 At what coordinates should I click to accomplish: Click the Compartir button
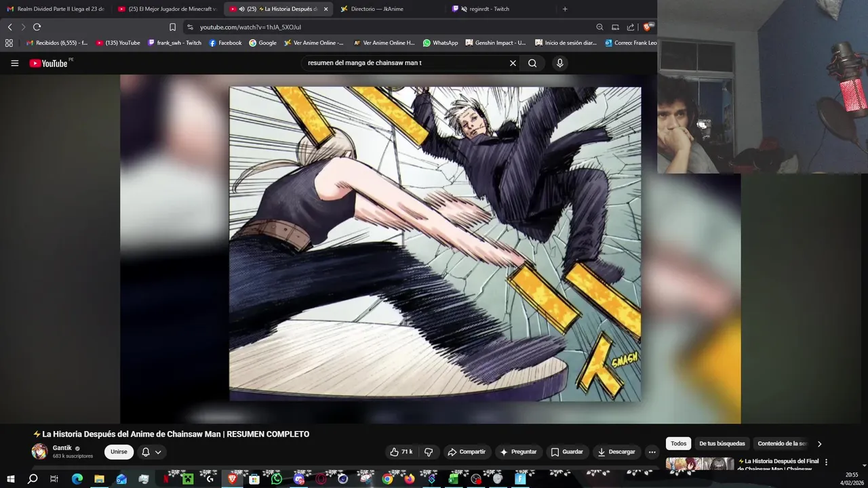pyautogui.click(x=467, y=452)
